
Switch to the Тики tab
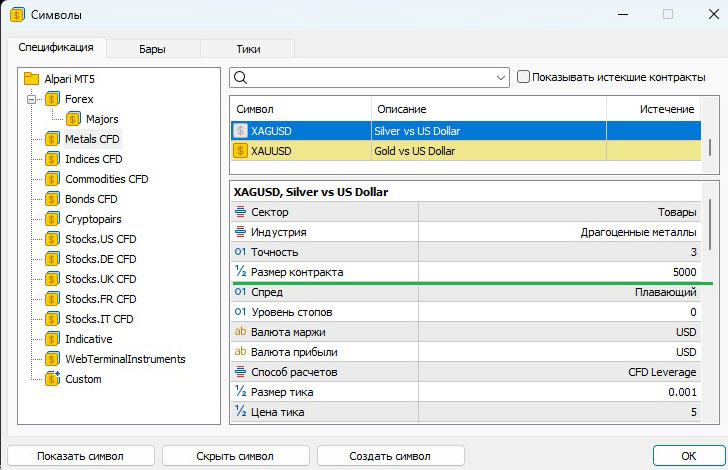tap(248, 48)
